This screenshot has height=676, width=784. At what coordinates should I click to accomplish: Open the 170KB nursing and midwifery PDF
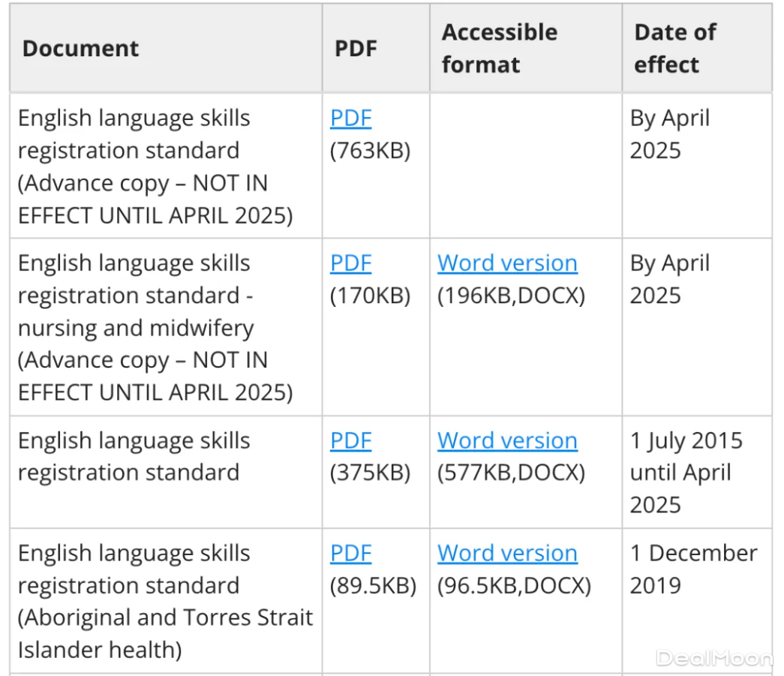point(350,263)
